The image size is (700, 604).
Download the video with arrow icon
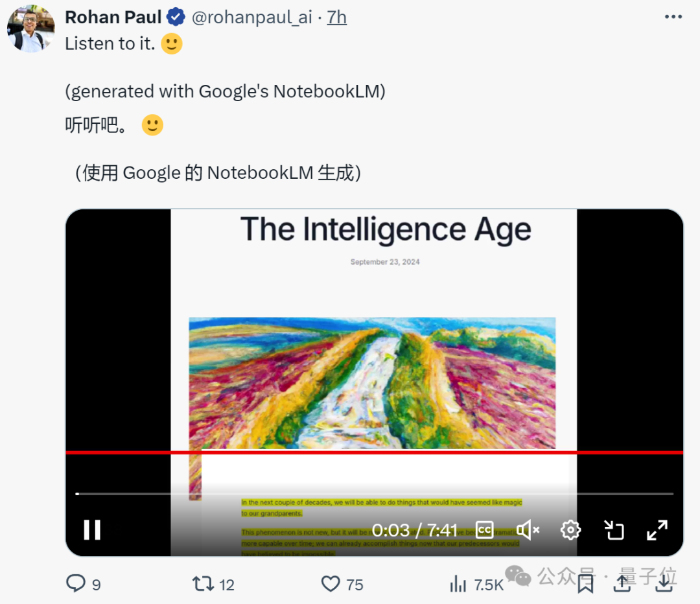click(664, 584)
